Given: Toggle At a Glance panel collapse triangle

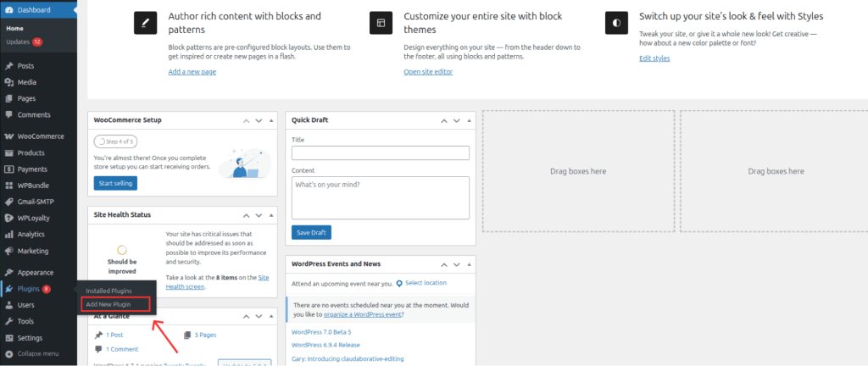Looking at the screenshot, I should click(x=271, y=316).
